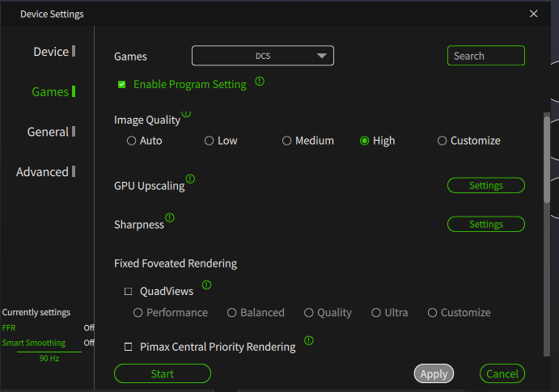The width and height of the screenshot is (559, 392).
Task: Uncheck the Enable Program Setting checkbox
Action: click(122, 84)
